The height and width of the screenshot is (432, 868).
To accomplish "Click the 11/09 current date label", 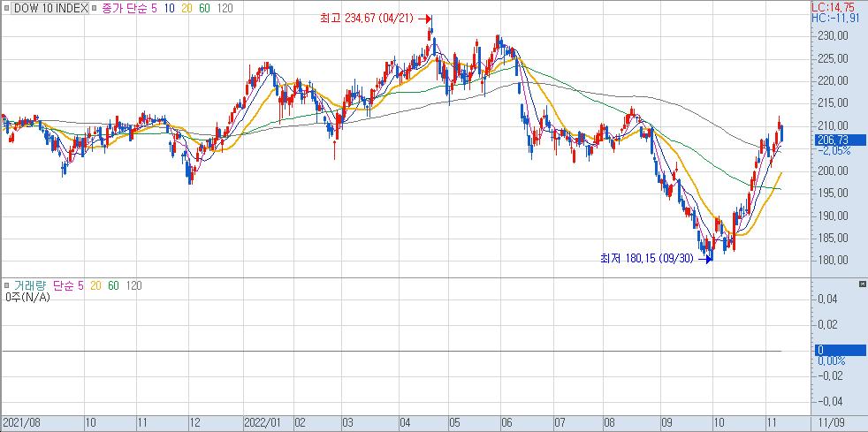I will click(830, 422).
